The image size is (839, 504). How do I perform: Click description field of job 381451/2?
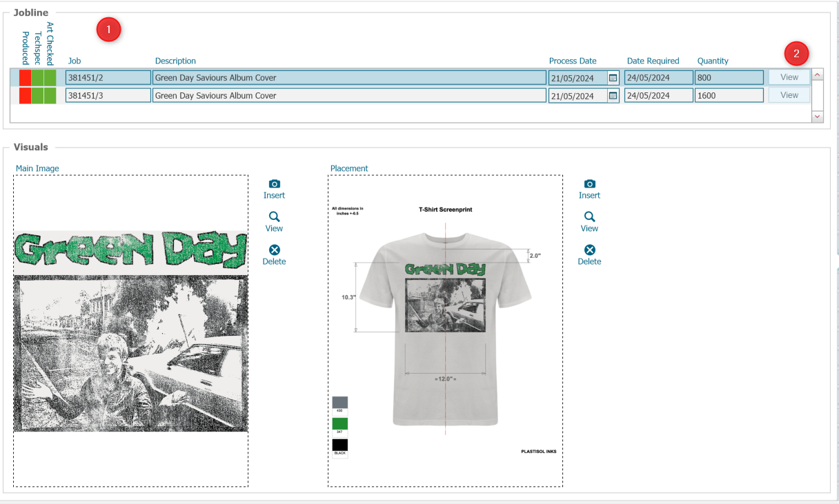pyautogui.click(x=348, y=77)
